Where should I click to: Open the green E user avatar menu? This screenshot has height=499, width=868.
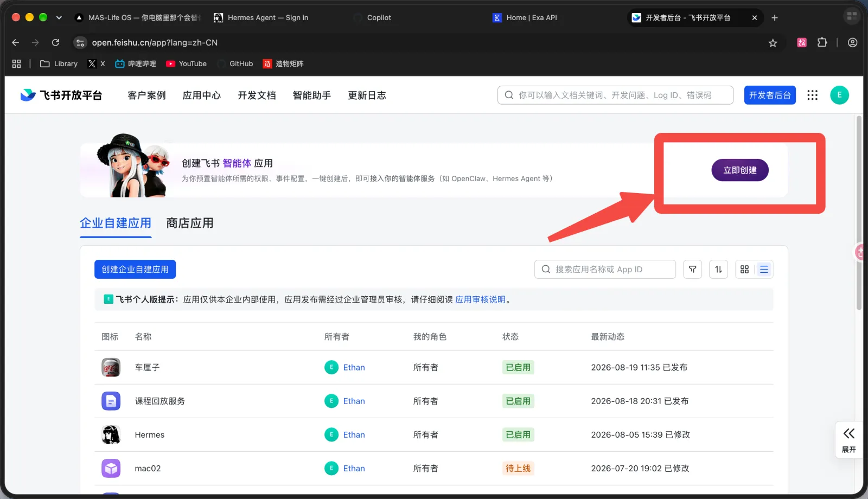(x=839, y=95)
